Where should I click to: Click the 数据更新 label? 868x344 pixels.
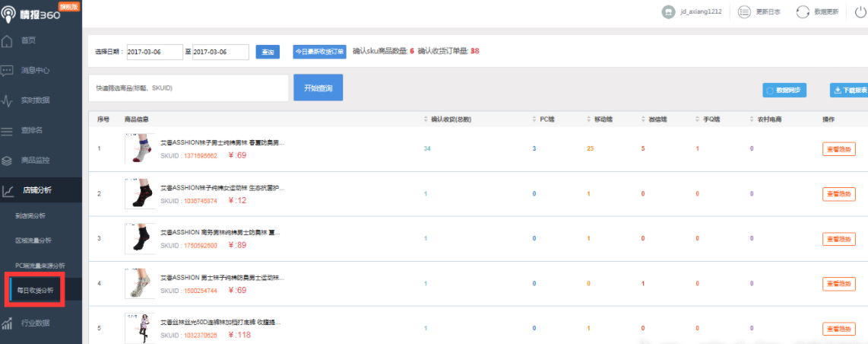[826, 11]
